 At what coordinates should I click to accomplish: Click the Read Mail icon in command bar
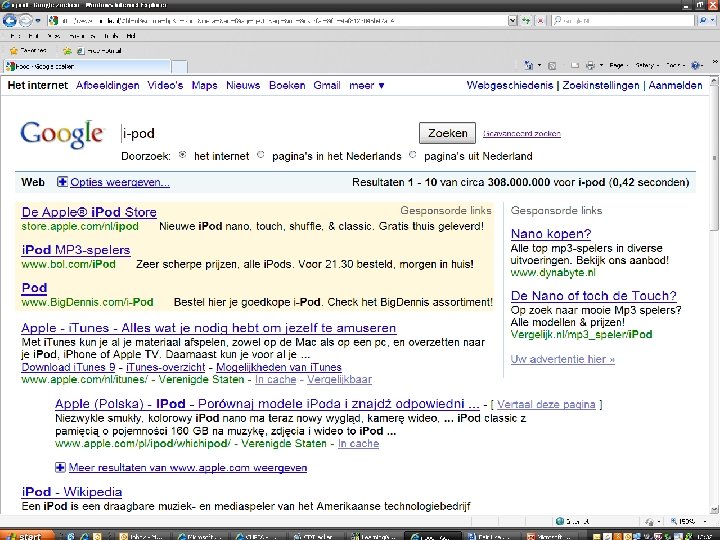[x=574, y=66]
